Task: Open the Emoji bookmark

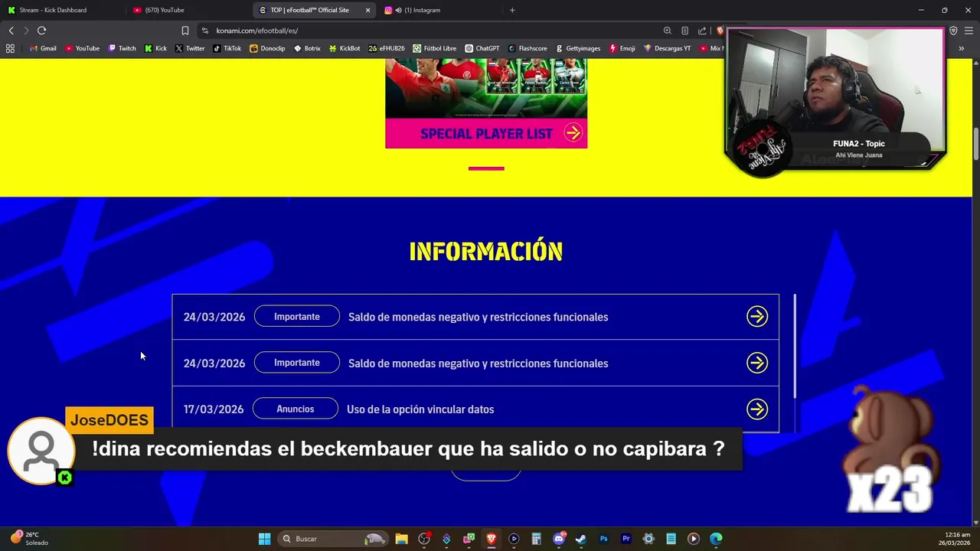Action: pyautogui.click(x=622, y=48)
